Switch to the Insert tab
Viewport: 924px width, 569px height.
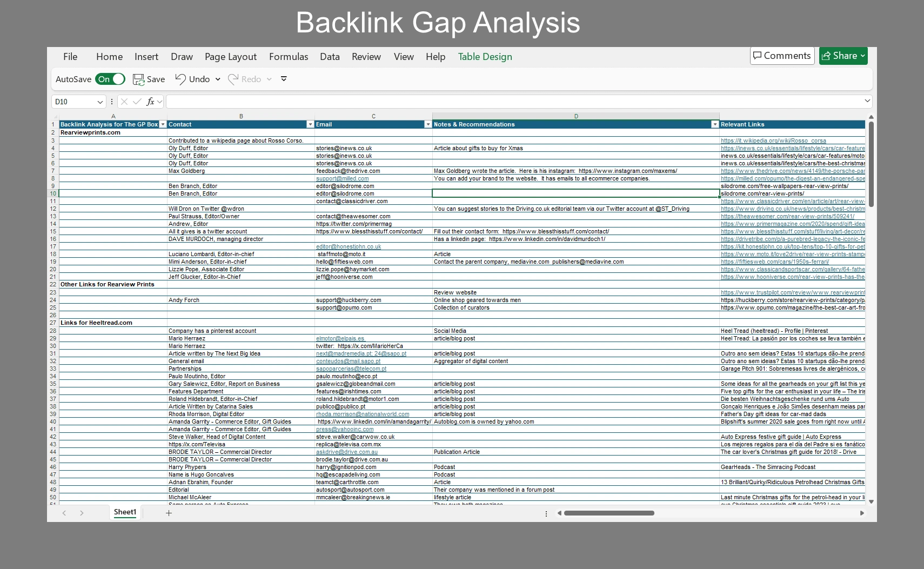pos(146,57)
